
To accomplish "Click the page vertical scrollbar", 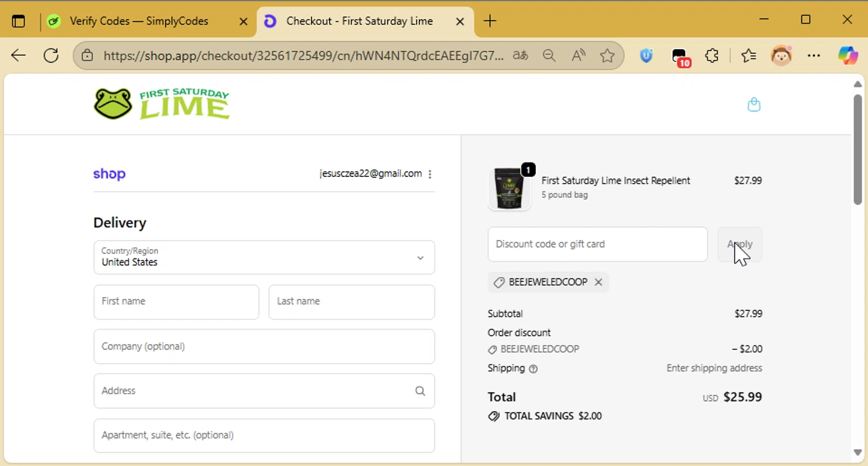I will pyautogui.click(x=858, y=149).
